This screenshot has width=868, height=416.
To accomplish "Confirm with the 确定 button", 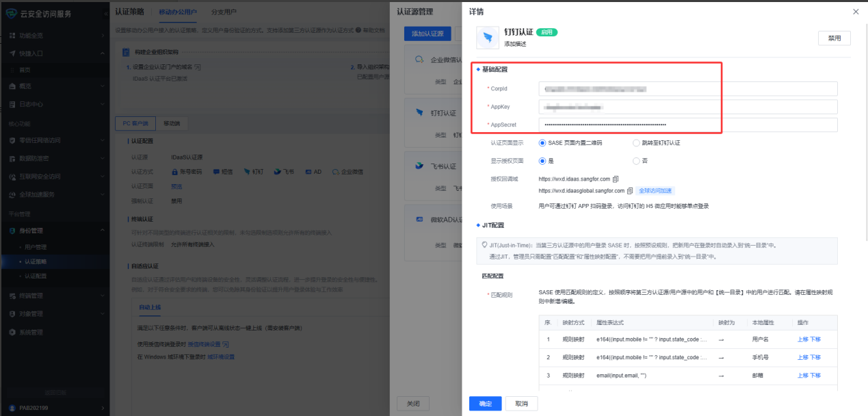I will click(x=485, y=404).
